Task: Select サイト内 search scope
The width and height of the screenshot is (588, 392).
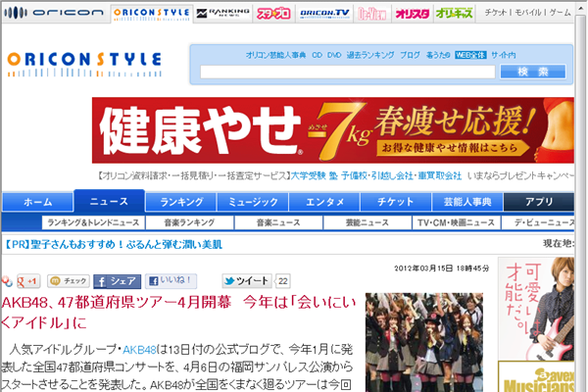Action: tap(504, 55)
